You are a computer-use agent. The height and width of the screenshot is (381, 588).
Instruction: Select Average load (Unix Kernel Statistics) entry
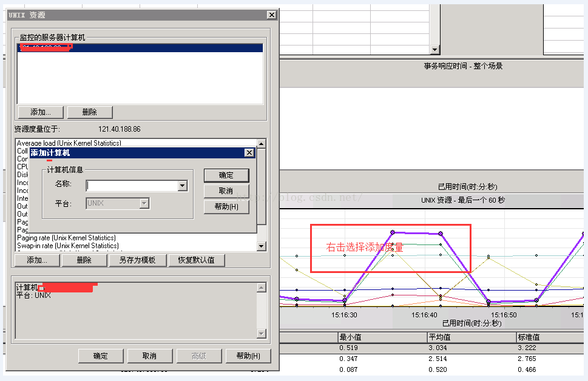click(69, 143)
